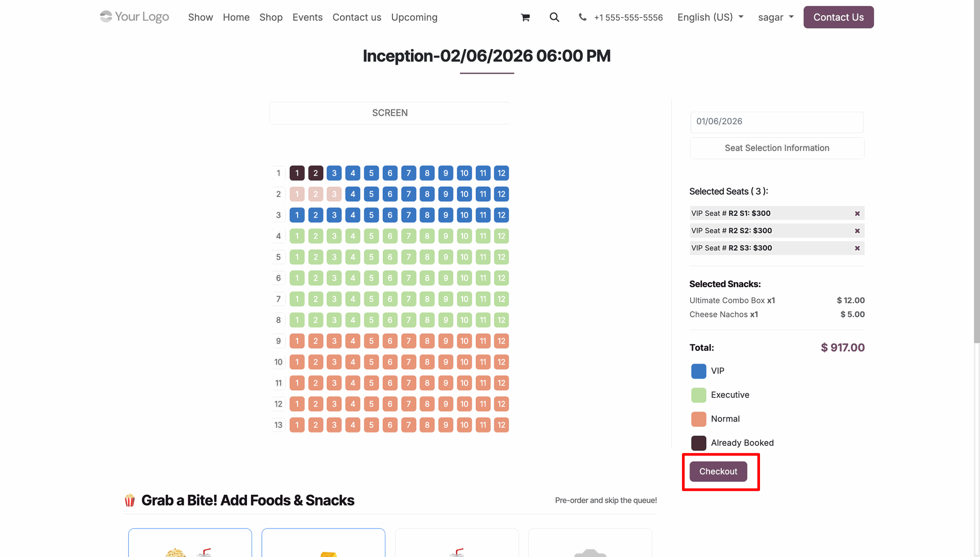Click the Grab a Bite snacks heading
Viewport: 980px width, 557px height.
(x=248, y=500)
